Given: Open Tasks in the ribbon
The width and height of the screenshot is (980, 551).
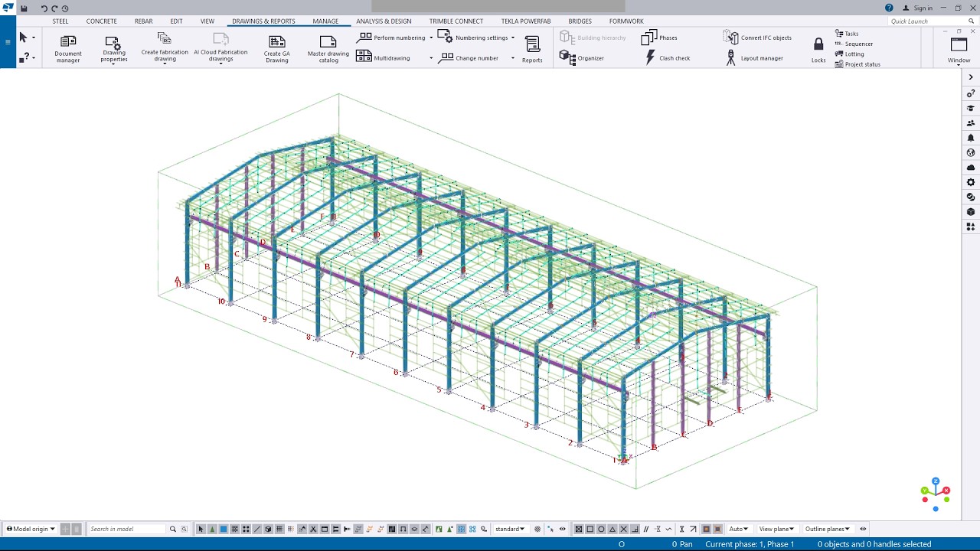Looking at the screenshot, I should click(x=847, y=34).
